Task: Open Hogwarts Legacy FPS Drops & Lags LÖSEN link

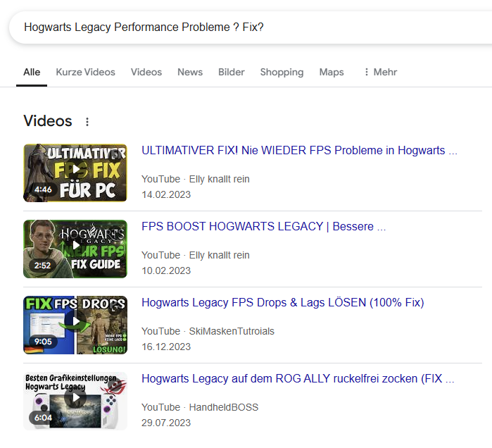Action: point(283,303)
